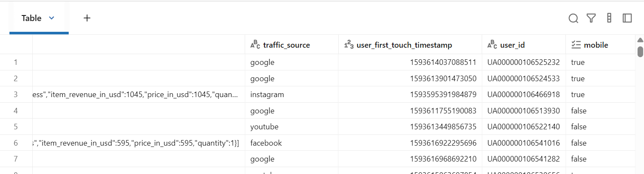Open the Table tab dropdown chevron
The width and height of the screenshot is (644, 174).
click(52, 18)
